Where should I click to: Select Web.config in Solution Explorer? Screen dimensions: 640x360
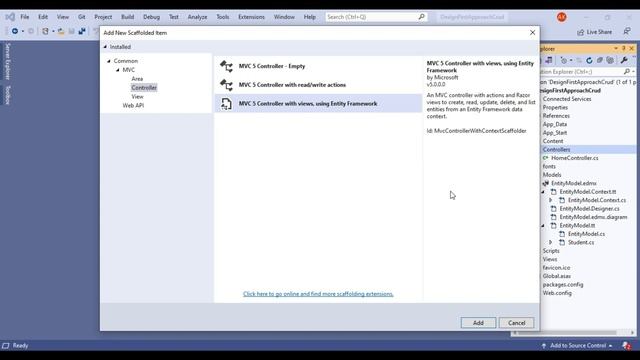pos(557,293)
